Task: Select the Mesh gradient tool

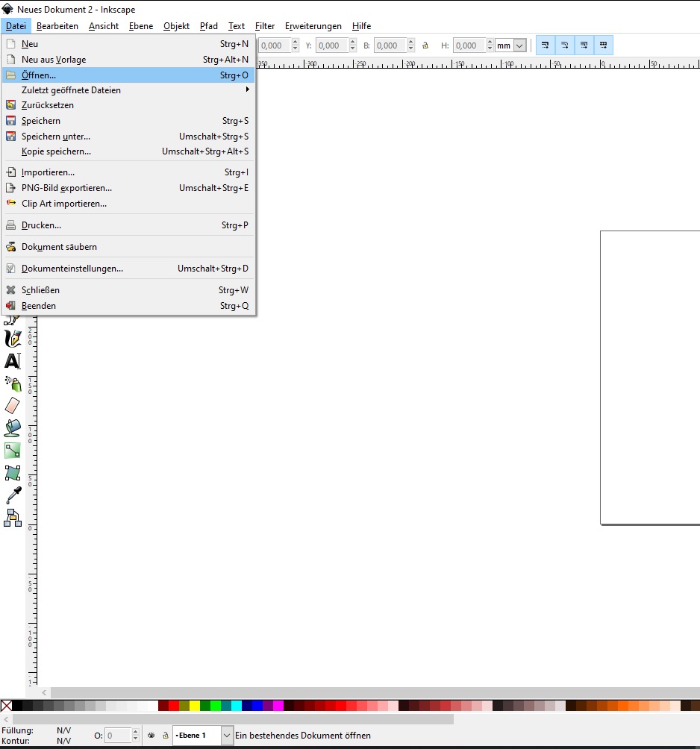Action: (x=13, y=473)
